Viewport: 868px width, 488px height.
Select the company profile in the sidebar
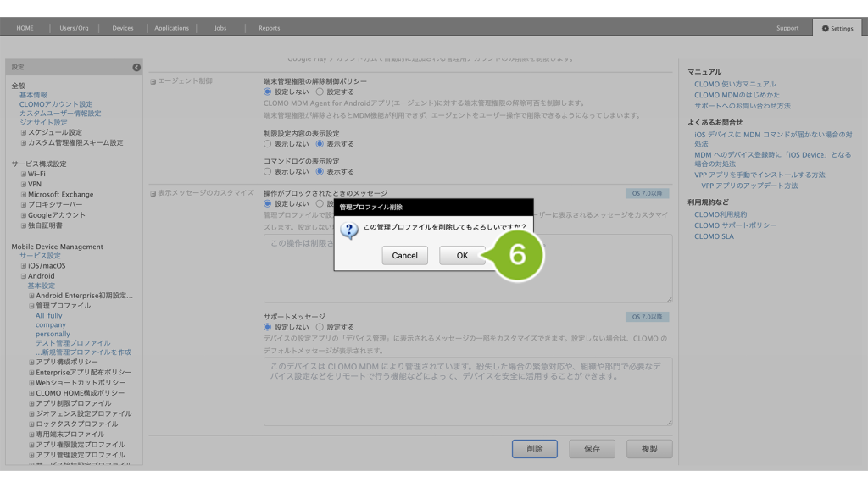51,324
